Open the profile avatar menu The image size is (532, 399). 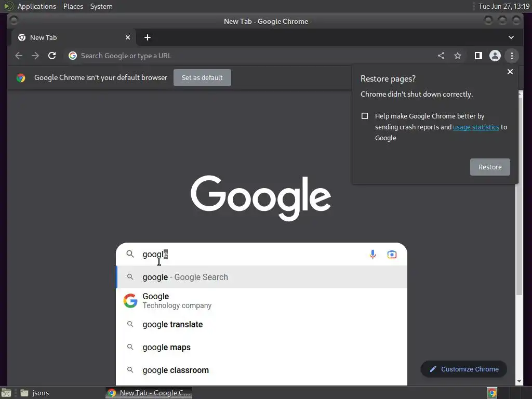click(495, 56)
